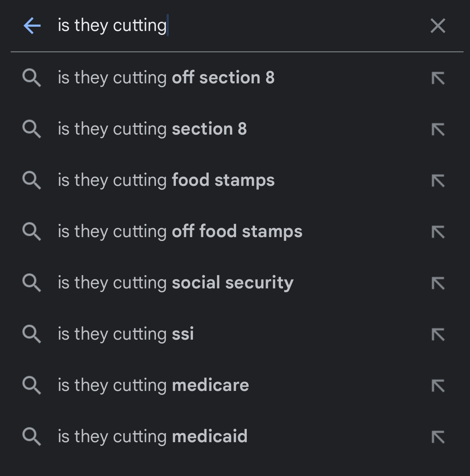Click fill arrow beside 'off food stamps'

438,232
